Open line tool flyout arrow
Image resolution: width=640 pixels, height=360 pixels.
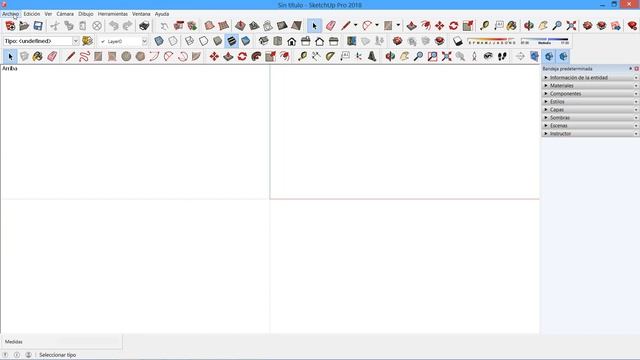tap(356, 25)
